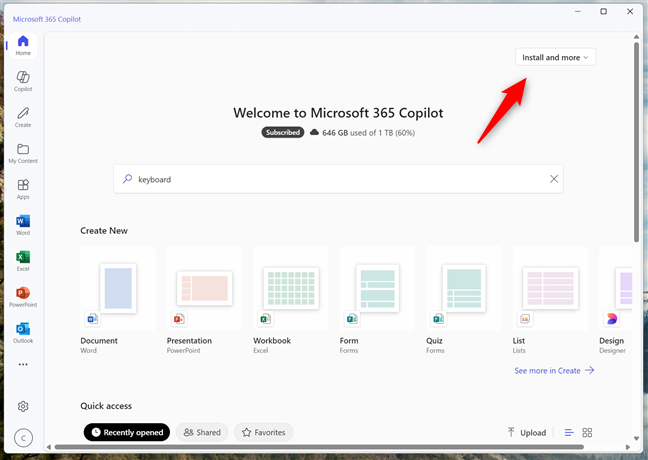
Task: Show more apps via ellipsis icon
Action: pos(23,364)
